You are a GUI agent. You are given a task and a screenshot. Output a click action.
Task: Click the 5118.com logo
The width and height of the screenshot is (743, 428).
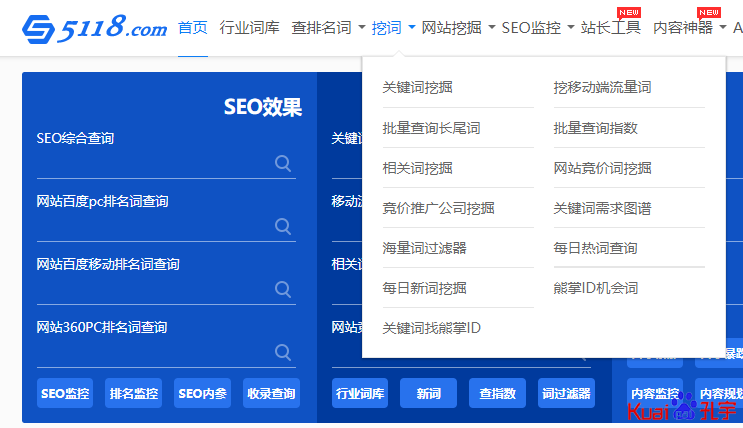click(x=95, y=28)
